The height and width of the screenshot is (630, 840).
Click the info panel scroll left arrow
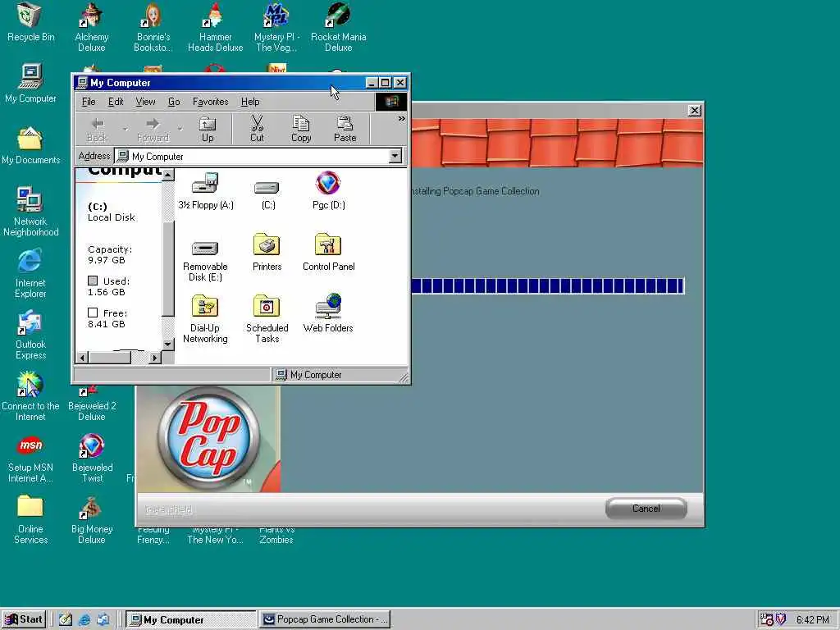(82, 358)
